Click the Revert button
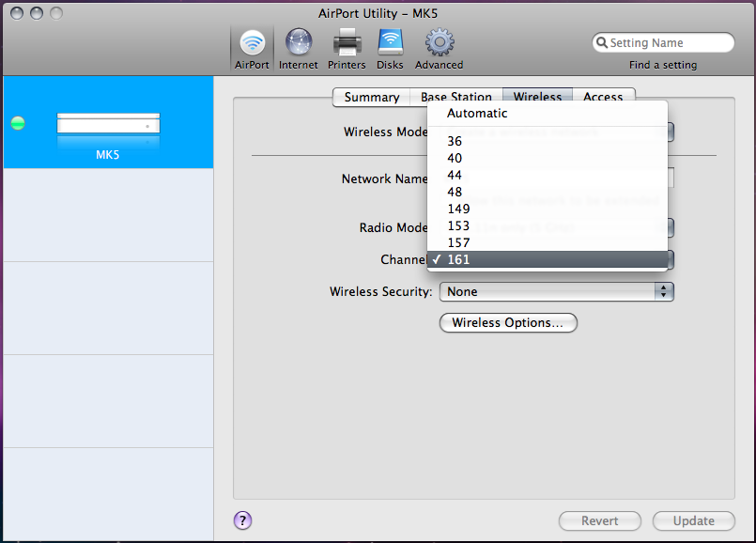 coord(600,520)
